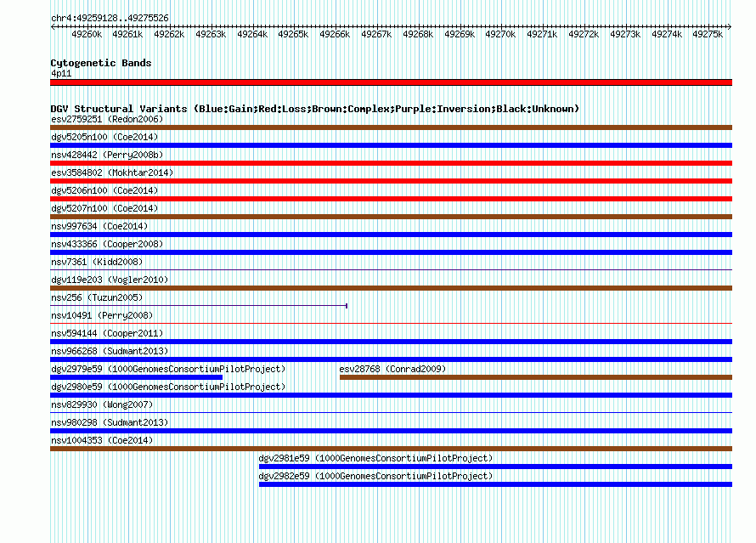This screenshot has width=756, height=543.
Task: Click the 49263k ruler mark
Action: (x=211, y=34)
